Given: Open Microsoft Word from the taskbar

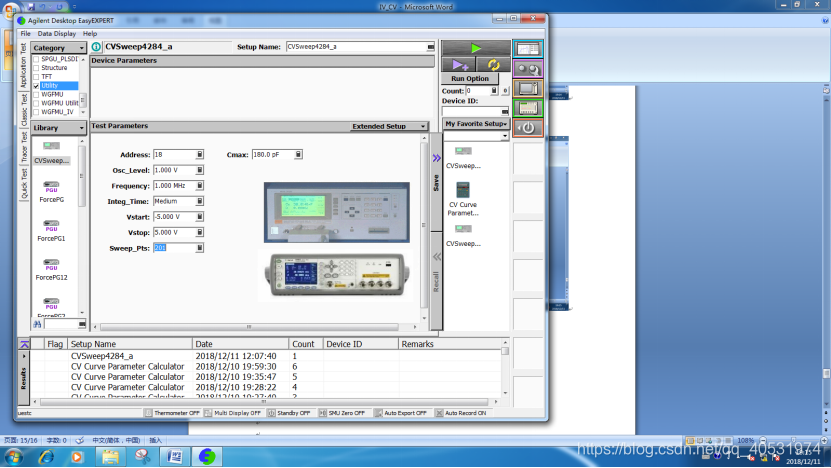Looking at the screenshot, I should click(174, 456).
